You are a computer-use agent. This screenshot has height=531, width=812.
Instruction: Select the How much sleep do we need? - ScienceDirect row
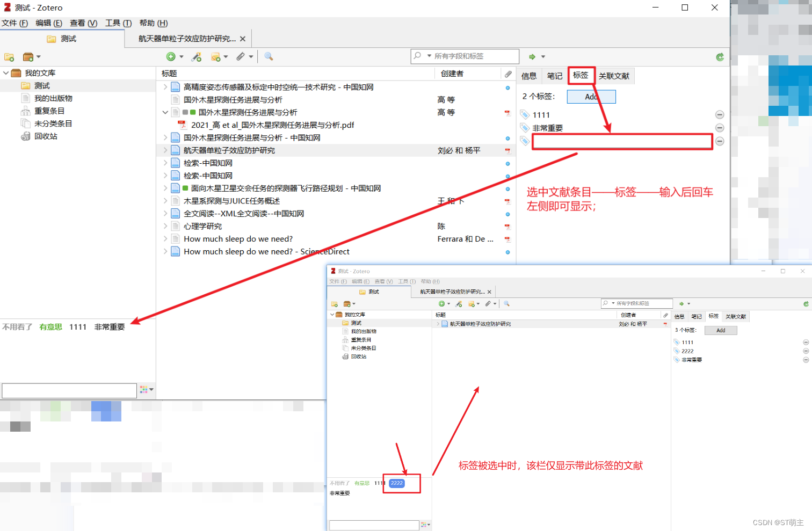[336, 251]
